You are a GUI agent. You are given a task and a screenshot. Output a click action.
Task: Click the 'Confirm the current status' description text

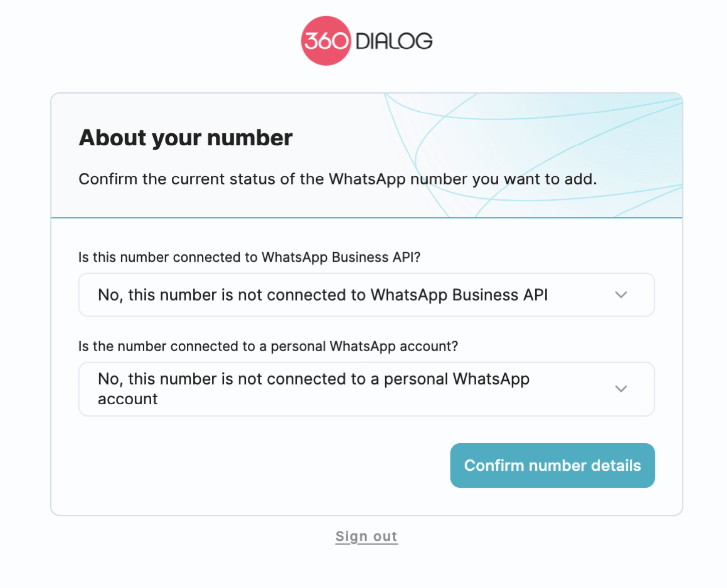click(x=338, y=179)
